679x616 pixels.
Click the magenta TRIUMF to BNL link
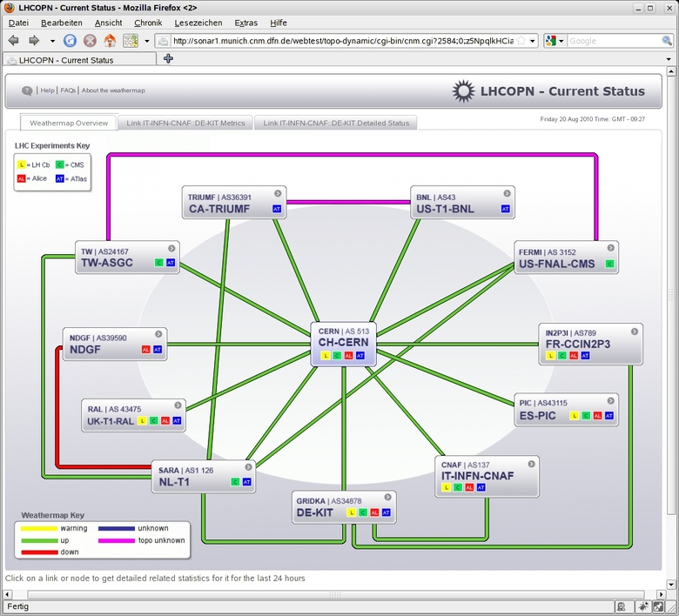(x=348, y=202)
